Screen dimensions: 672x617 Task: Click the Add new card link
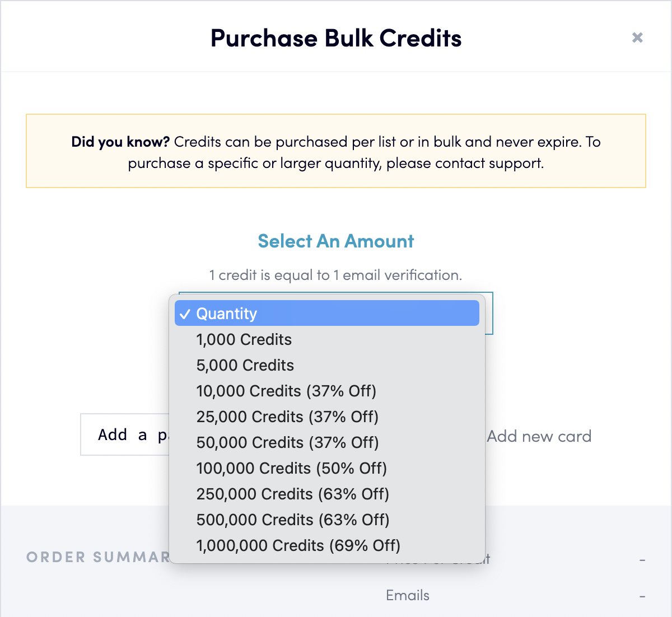(x=539, y=436)
